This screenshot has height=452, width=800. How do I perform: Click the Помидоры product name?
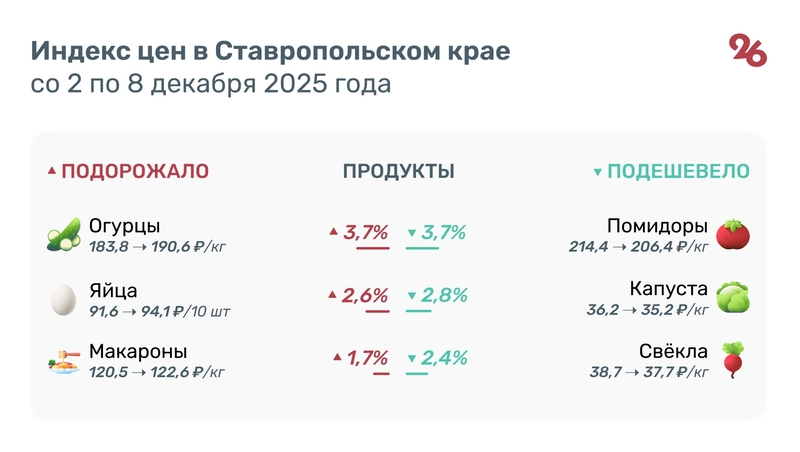pos(658,226)
